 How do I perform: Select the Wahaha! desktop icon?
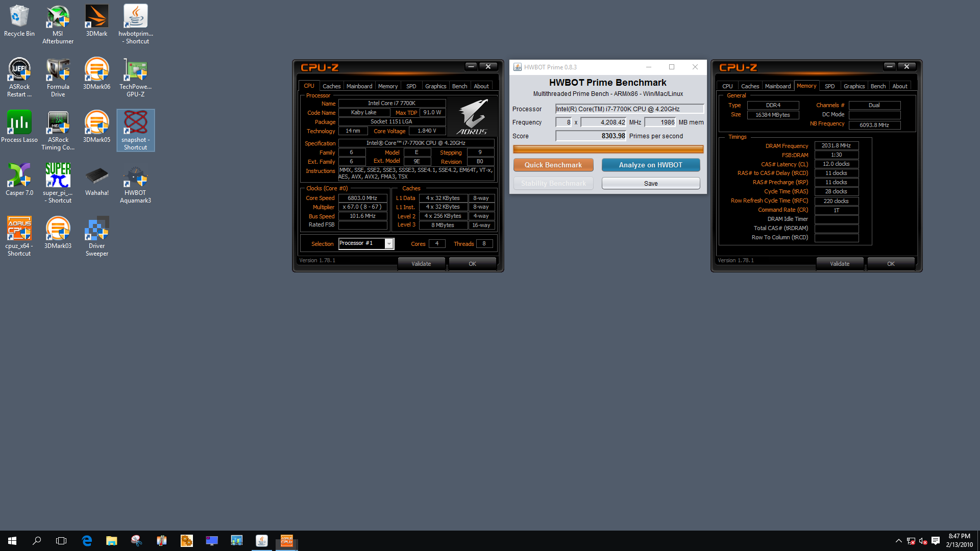click(x=96, y=180)
